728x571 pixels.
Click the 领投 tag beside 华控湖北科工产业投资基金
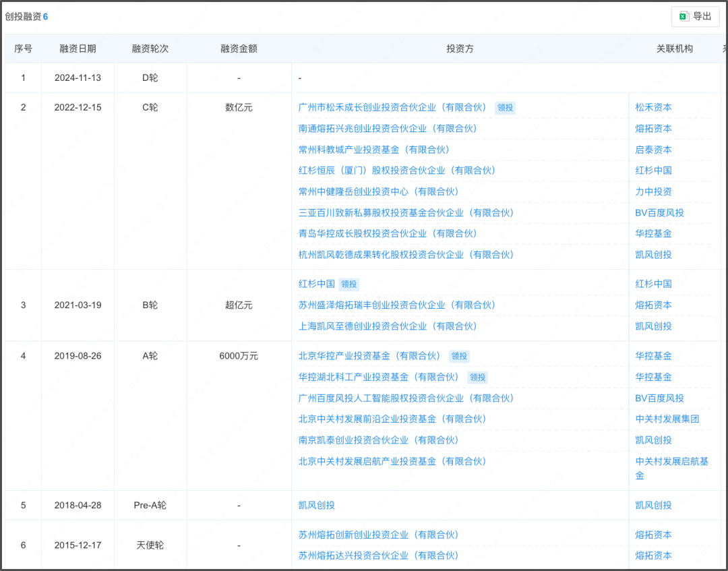coord(477,378)
